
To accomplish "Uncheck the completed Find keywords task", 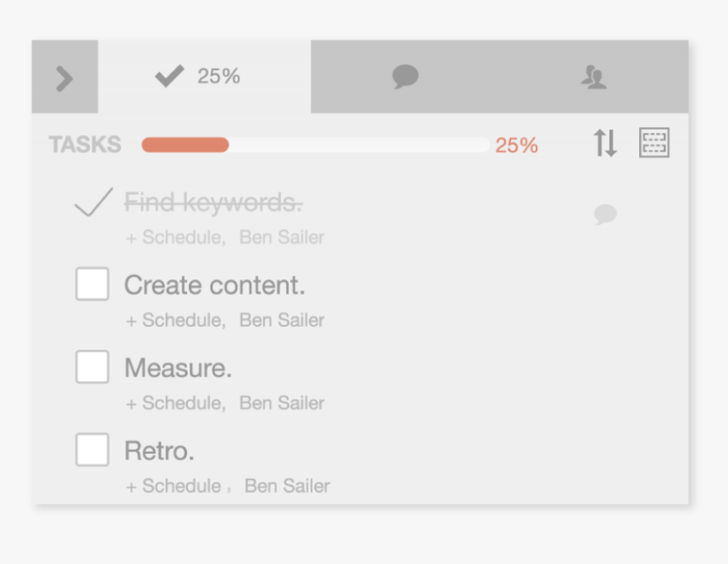I will [93, 202].
